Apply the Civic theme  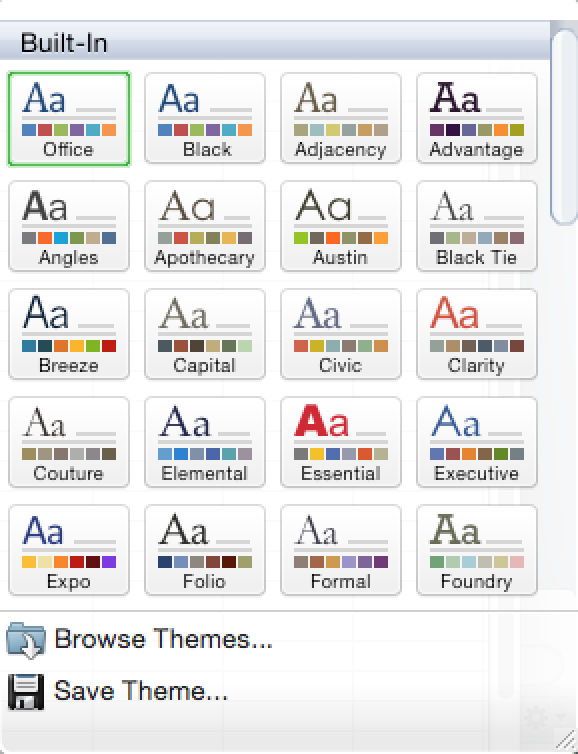[x=341, y=334]
